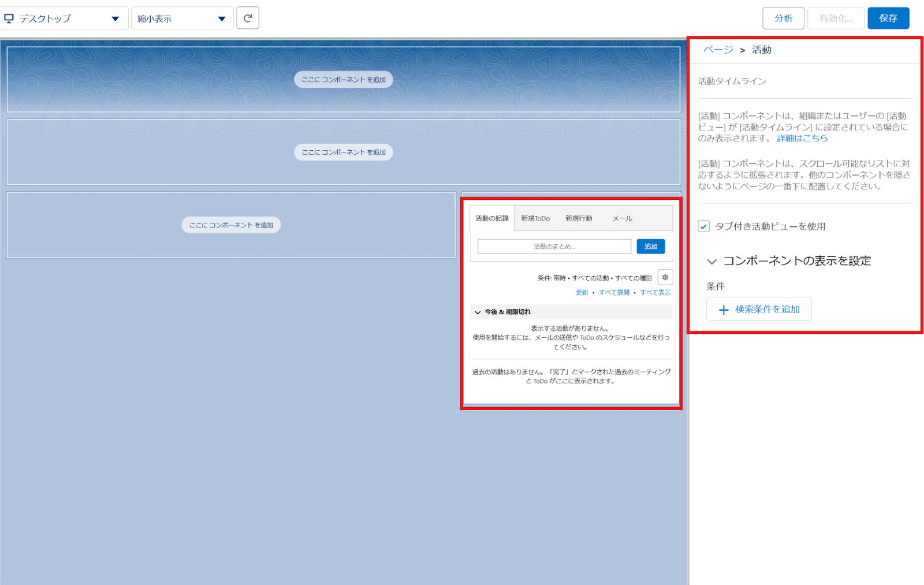Click the desktop monitor icon in the toolbar

coord(9,18)
